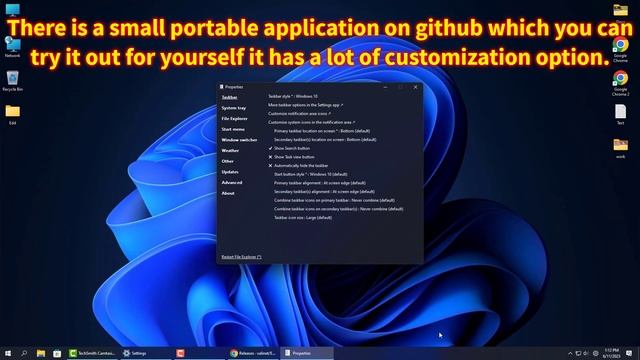Screen dimensions: 640x360
Task: Select Advanced section in sidebar
Action: [x=232, y=182]
